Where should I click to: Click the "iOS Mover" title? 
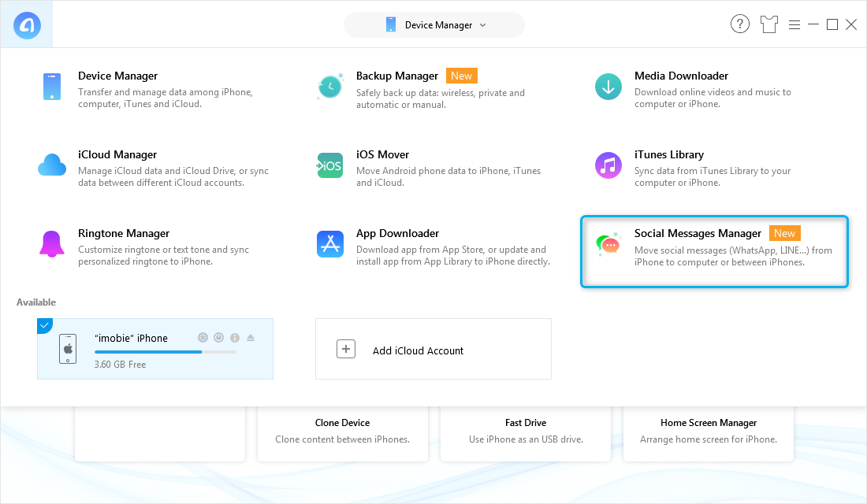(382, 154)
